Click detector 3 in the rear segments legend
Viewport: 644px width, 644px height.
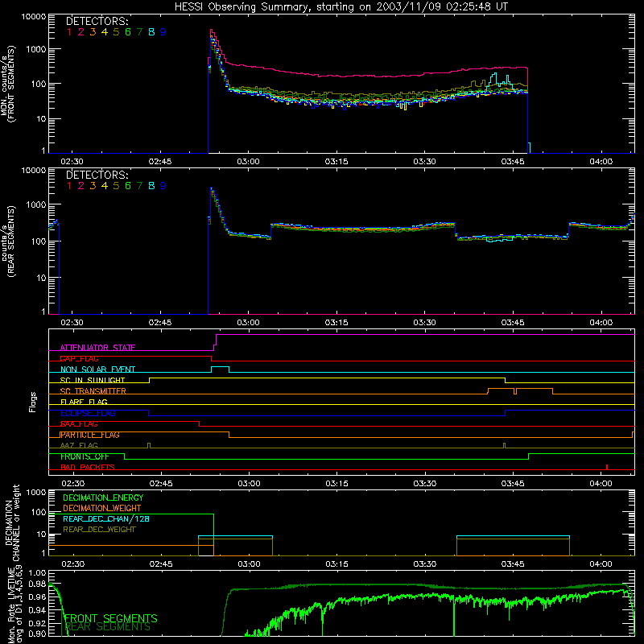(93, 186)
